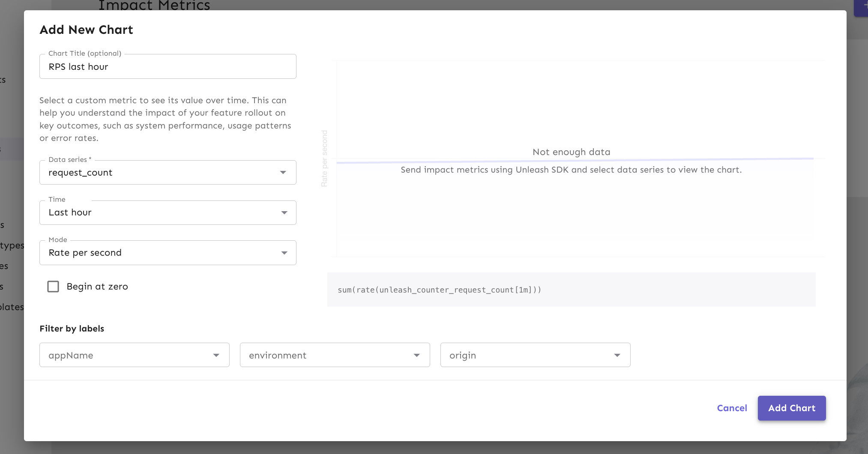
Task: Click the chevron icon on the environment filter
Action: pos(417,355)
